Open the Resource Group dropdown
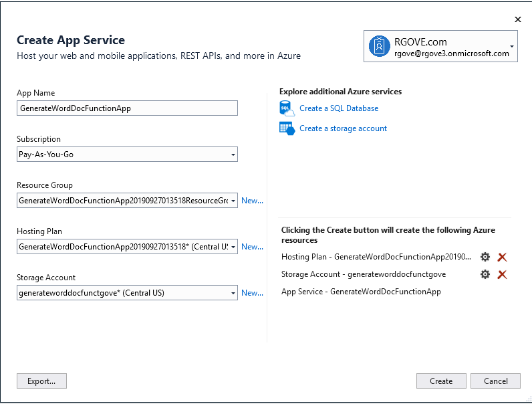 127,201
